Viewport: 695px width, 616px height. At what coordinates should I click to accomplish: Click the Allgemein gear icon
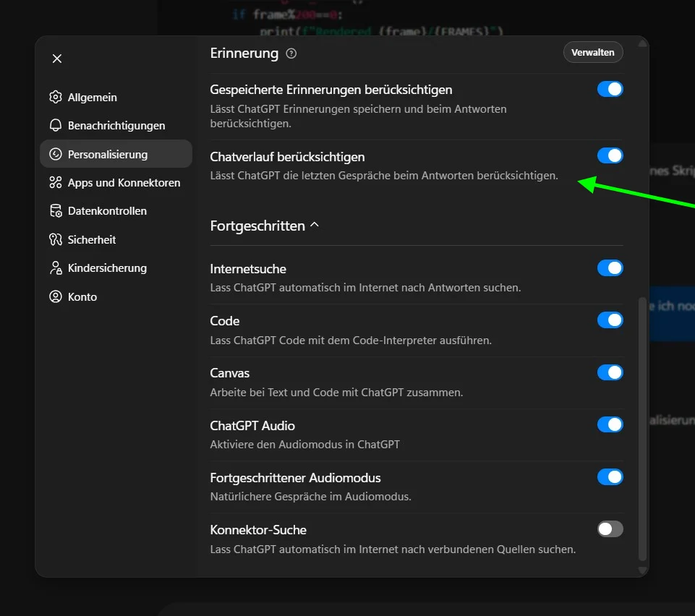(56, 98)
